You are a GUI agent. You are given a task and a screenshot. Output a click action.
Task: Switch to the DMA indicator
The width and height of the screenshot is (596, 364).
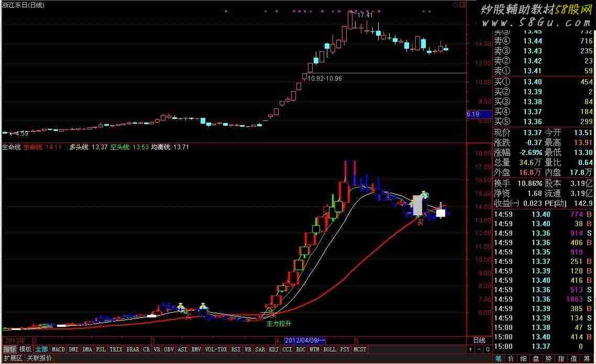(x=87, y=349)
